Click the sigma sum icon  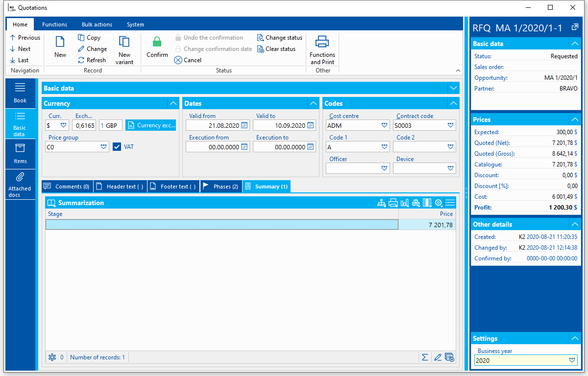[425, 357]
